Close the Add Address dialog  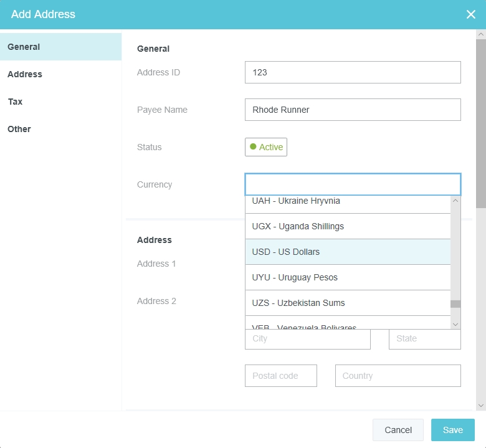(x=470, y=14)
